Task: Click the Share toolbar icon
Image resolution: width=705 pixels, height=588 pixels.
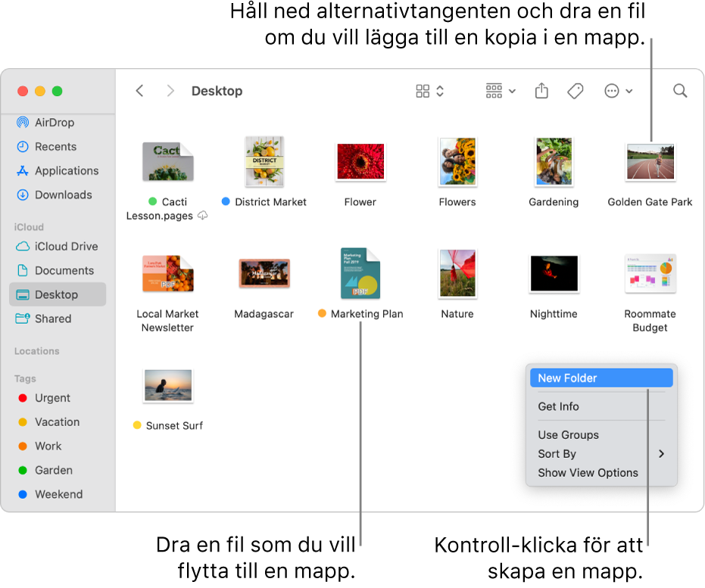Action: point(541,91)
